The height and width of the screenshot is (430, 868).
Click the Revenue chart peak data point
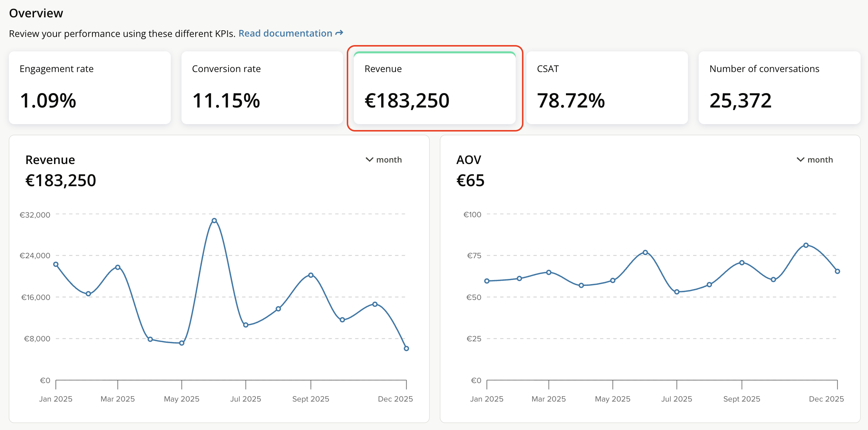214,221
